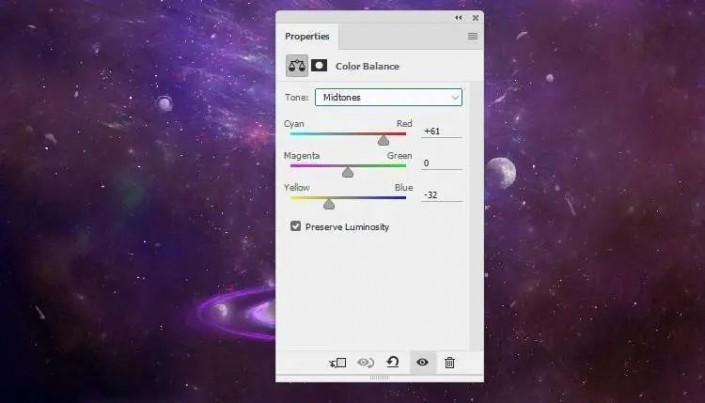705x403 pixels.
Task: Click the Yellow-Blue value field -32
Action: tap(442, 195)
